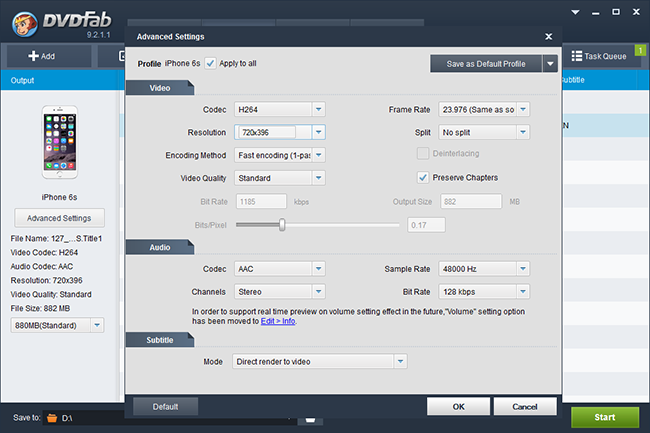This screenshot has width=650, height=433.
Task: Open the Resolution 720x396 dropdown
Action: tap(318, 132)
